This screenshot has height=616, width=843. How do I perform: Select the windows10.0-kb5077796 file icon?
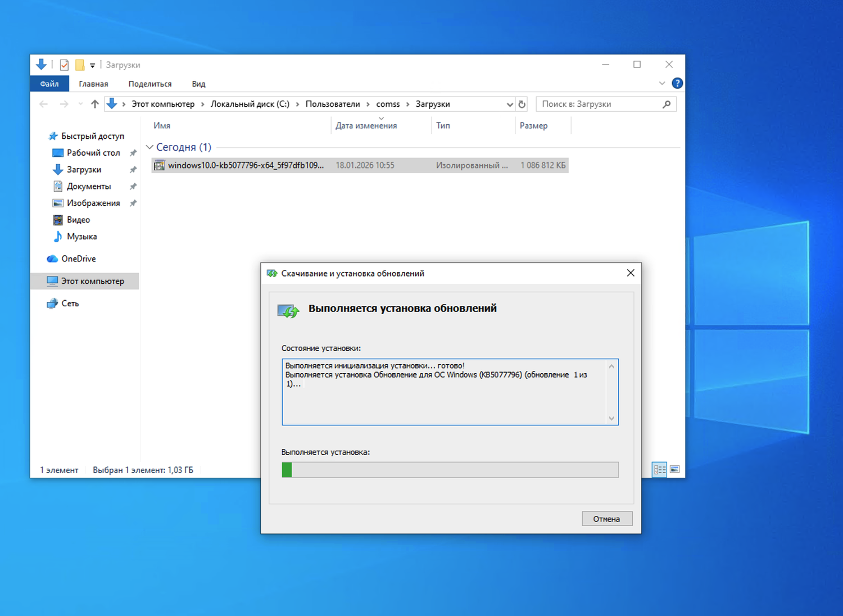pyautogui.click(x=160, y=165)
